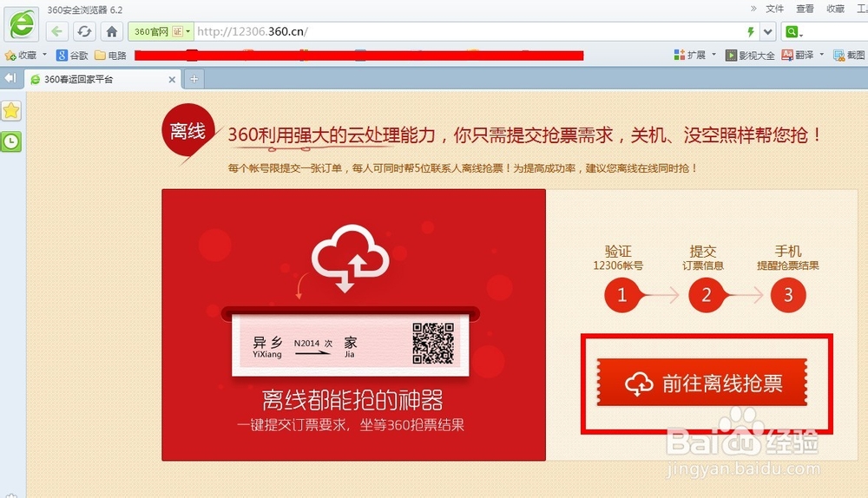Open the 收藏 menu at top right

(x=835, y=9)
